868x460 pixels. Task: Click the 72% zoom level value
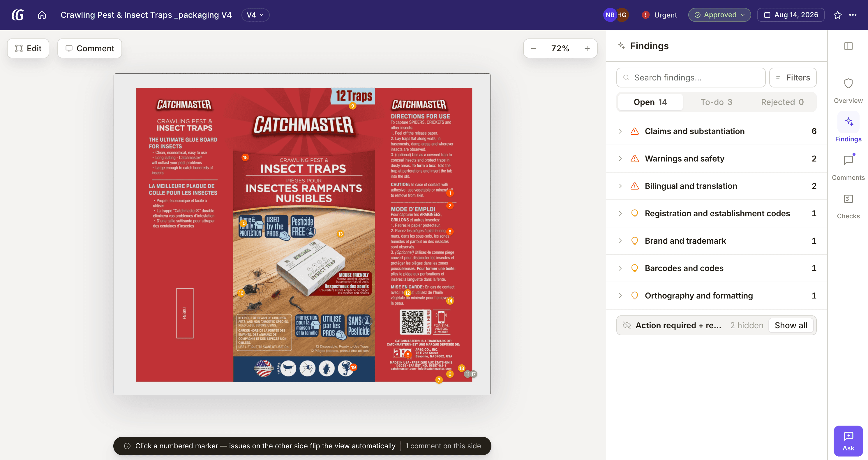(560, 48)
